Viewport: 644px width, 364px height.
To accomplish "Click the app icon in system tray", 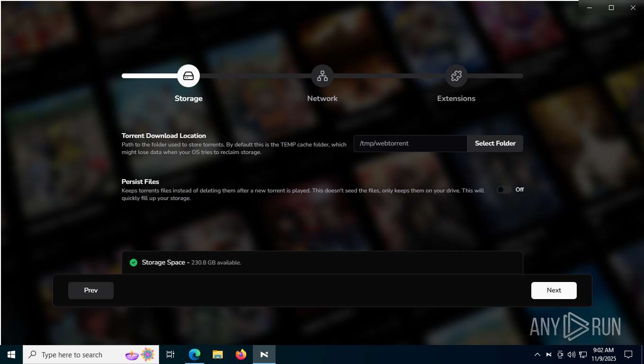I will [549, 355].
